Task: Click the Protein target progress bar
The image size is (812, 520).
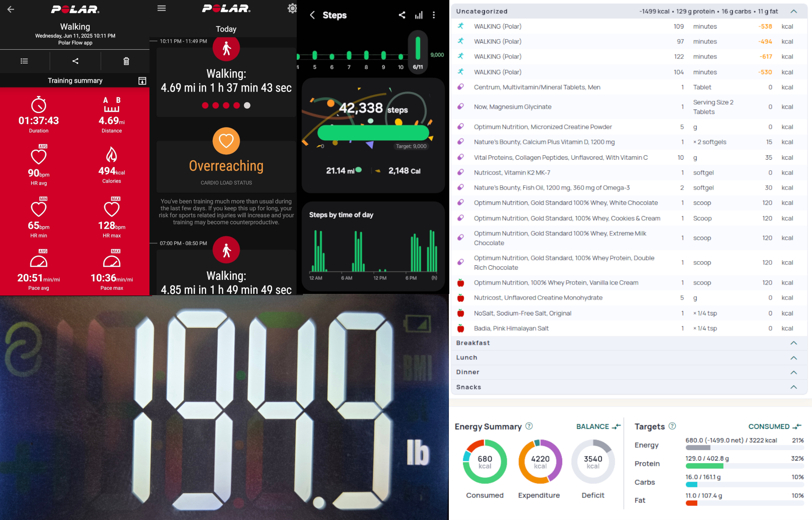Action: tap(745, 466)
